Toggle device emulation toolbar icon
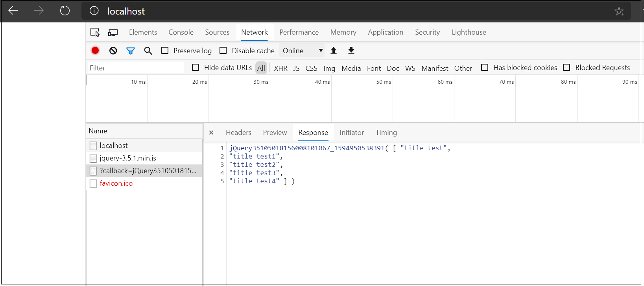This screenshot has height=286, width=644. tap(113, 33)
